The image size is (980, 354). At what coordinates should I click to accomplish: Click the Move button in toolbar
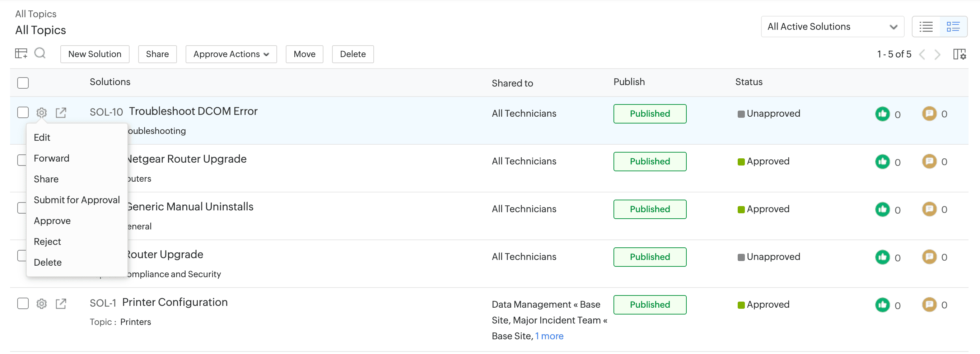pyautogui.click(x=304, y=54)
